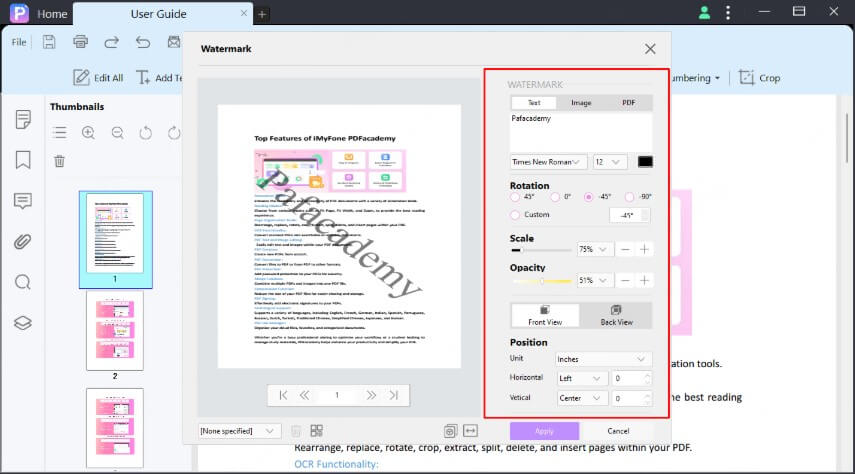Go to next preview page
855x474 pixels.
pyautogui.click(x=371, y=395)
